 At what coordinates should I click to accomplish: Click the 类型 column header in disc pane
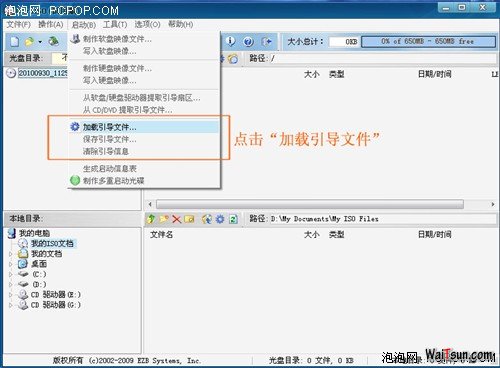pos(336,74)
